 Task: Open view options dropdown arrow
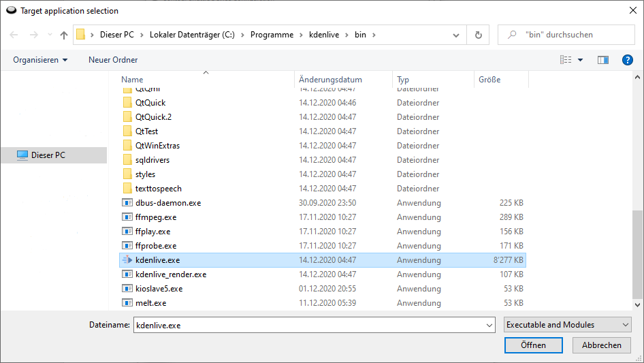coord(580,60)
